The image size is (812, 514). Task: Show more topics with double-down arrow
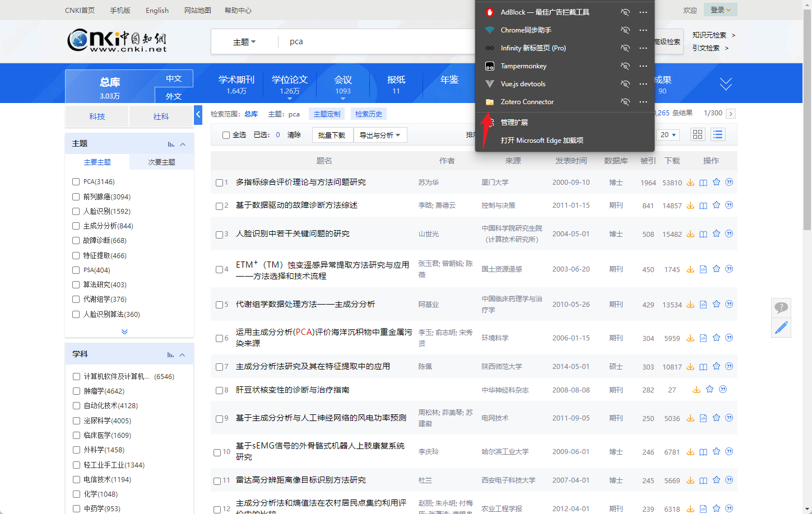point(124,331)
